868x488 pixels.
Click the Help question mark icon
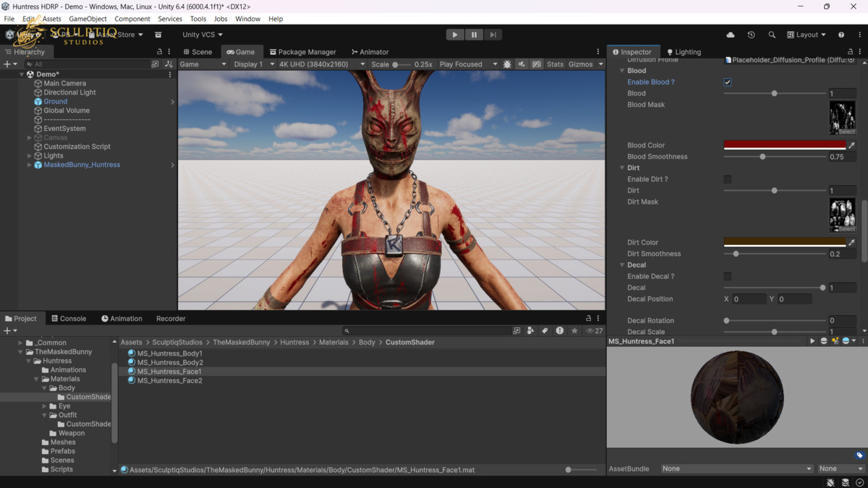click(x=841, y=35)
